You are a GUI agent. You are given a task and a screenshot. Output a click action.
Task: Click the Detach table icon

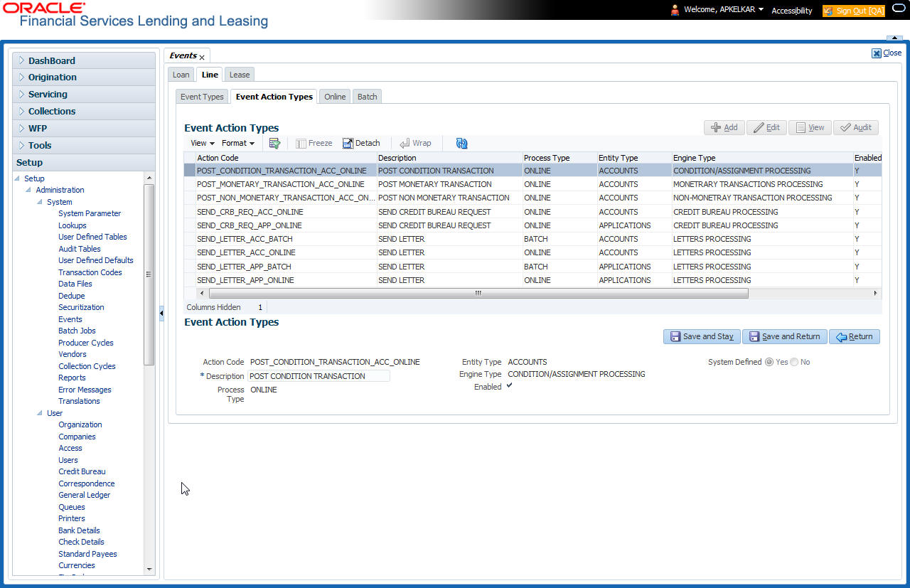[x=348, y=143]
